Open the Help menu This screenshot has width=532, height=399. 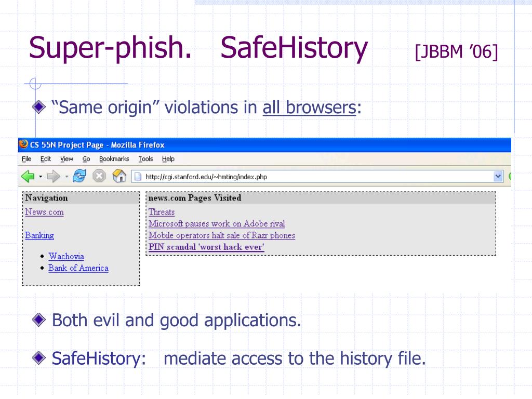point(168,159)
